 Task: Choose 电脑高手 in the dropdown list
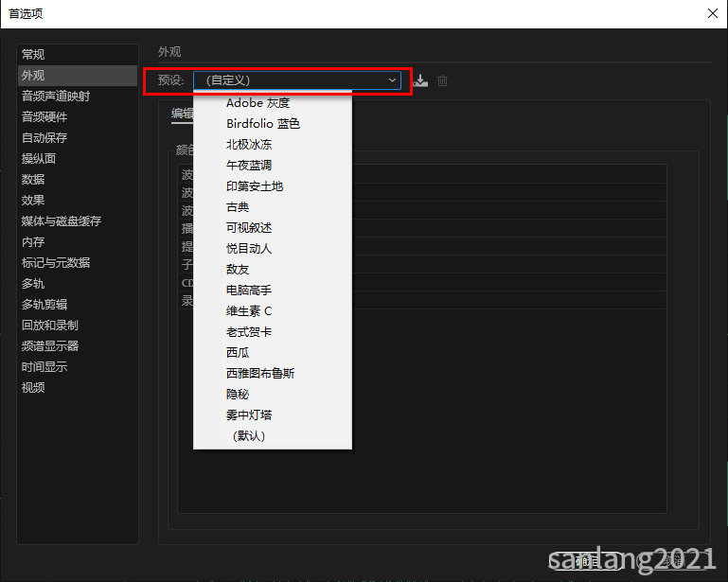tap(273, 291)
